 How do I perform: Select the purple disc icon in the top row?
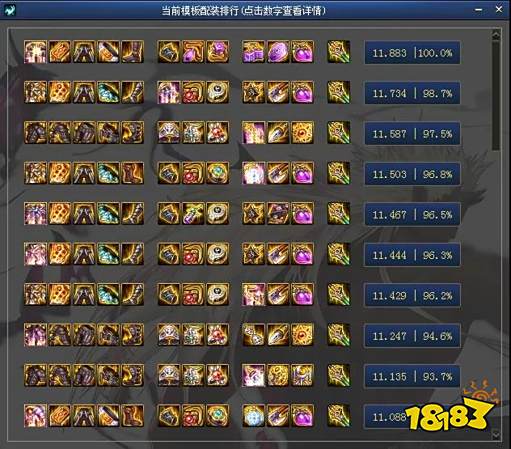click(278, 52)
